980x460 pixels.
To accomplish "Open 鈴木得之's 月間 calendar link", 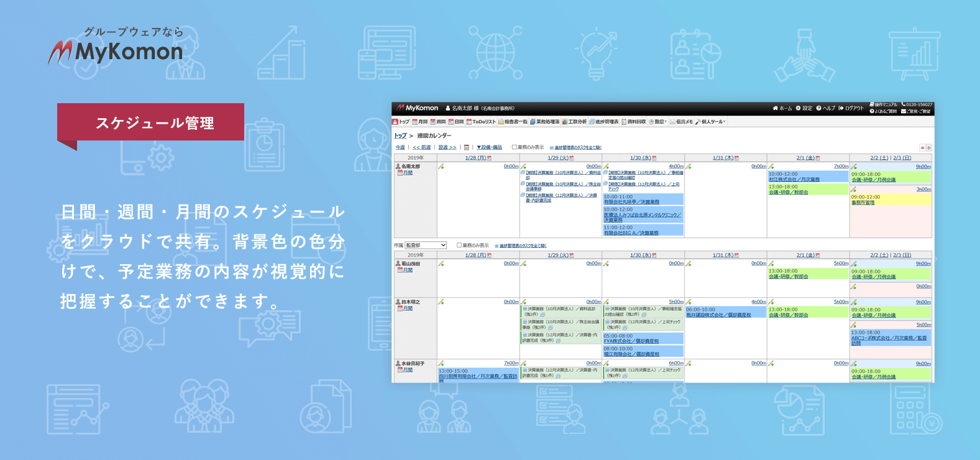I will [408, 308].
